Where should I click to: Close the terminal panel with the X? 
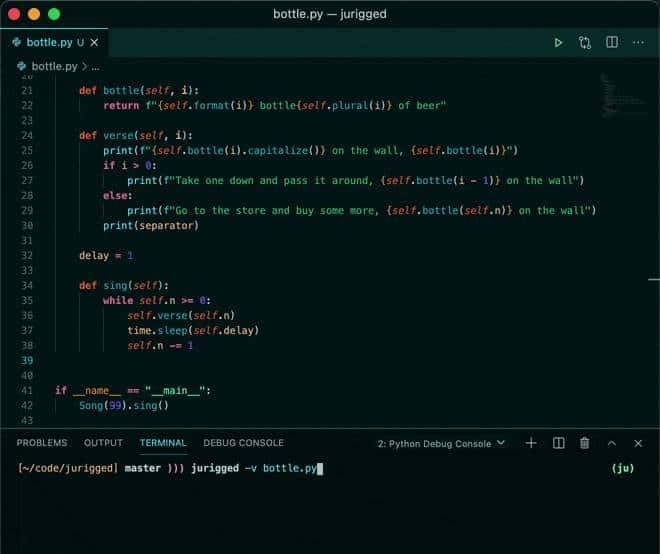tap(638, 443)
